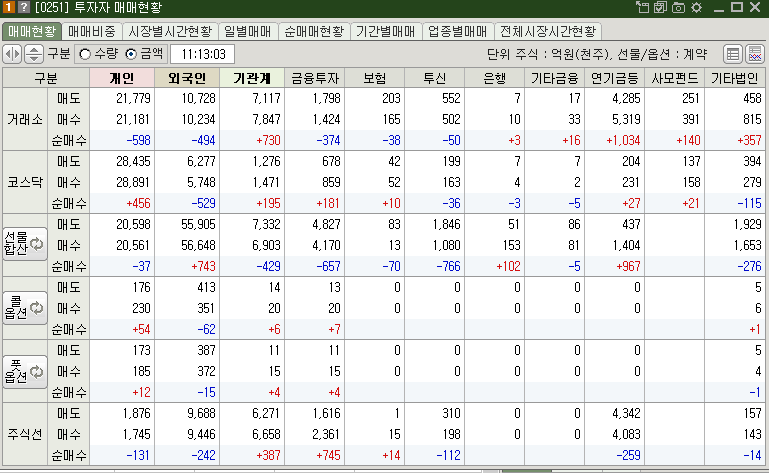Image resolution: width=769 pixels, height=473 pixels.
Task: Click the 사모펀드 column header
Action: (674, 78)
